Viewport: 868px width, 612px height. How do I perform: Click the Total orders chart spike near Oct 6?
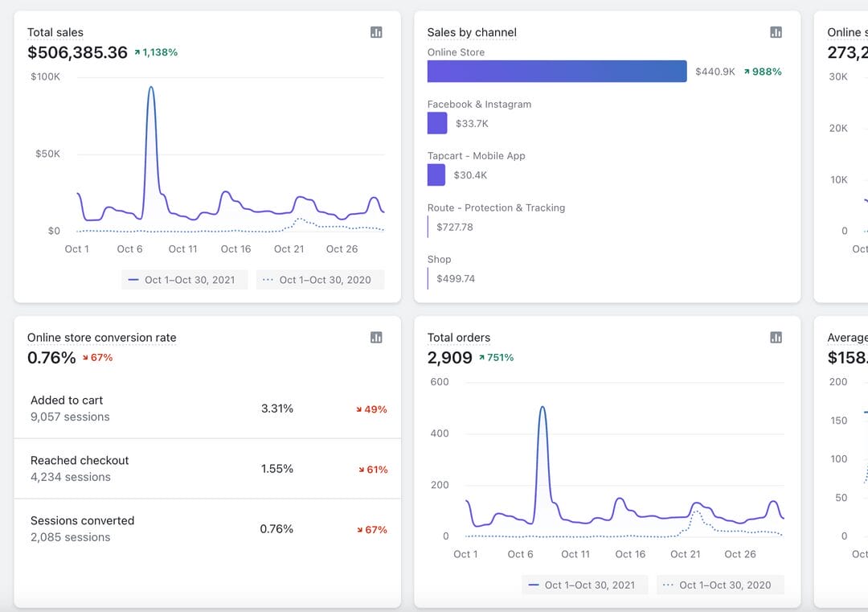tap(542, 408)
